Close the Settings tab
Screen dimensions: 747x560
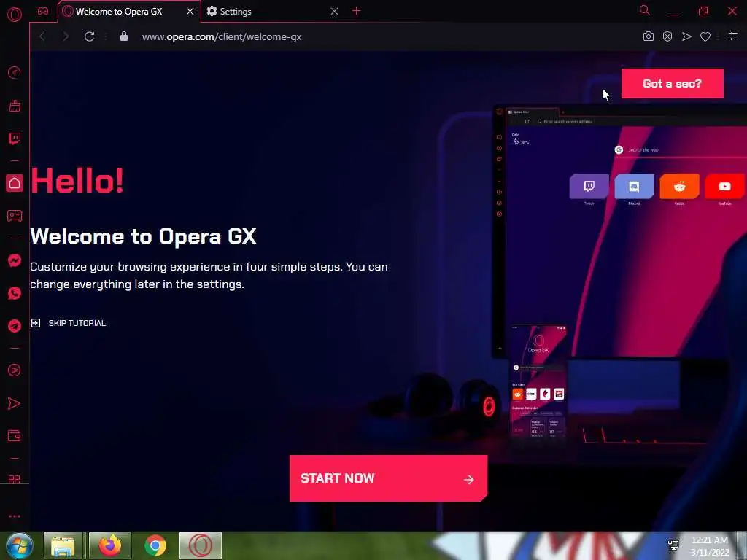(x=334, y=12)
